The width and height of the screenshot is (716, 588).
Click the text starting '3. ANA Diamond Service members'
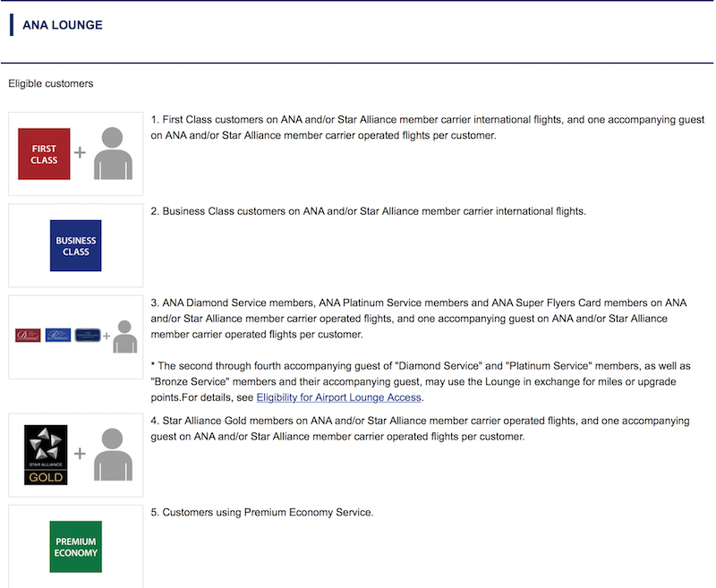(x=419, y=319)
